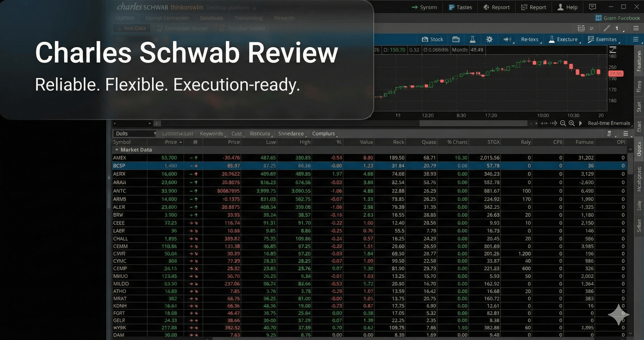This screenshot has height=340, width=644.
Task: Click the 2,015.56 STGX value for AMEX
Action: click(x=489, y=158)
